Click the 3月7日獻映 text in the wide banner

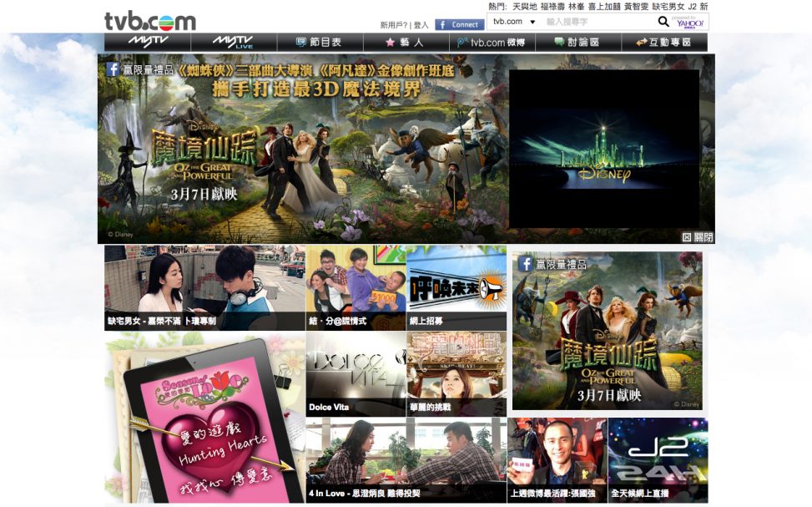(204, 195)
